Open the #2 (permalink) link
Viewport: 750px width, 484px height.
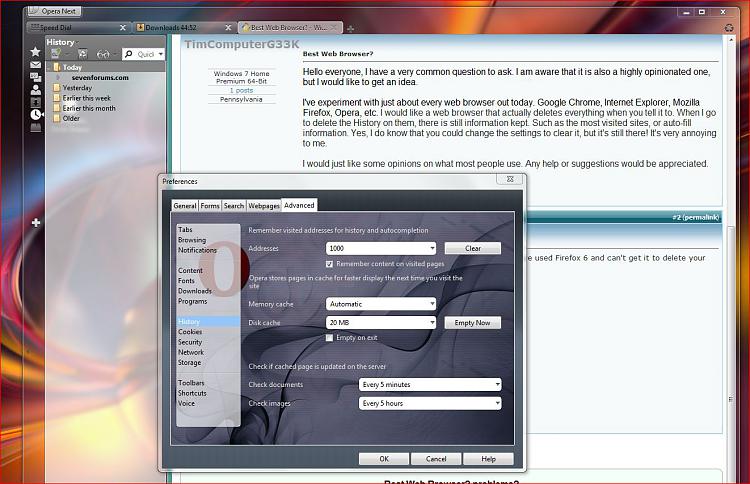[696, 217]
